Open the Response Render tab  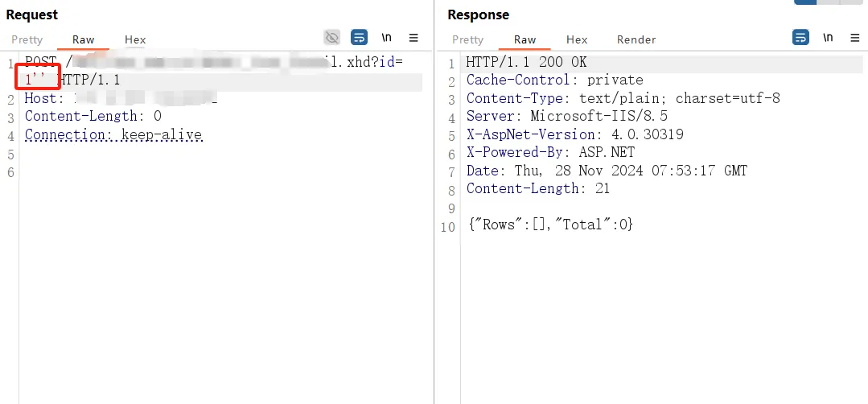636,40
